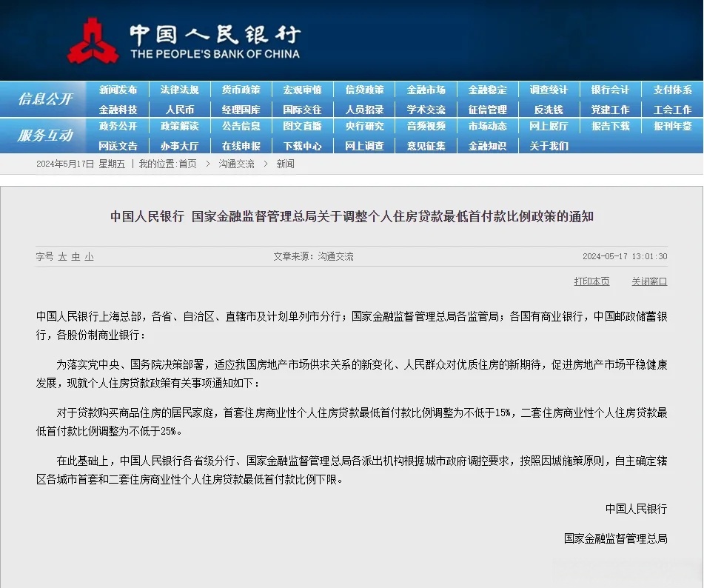This screenshot has width=704, height=588.
Task: Open the 图文直播 navigation item
Action: [x=302, y=127]
